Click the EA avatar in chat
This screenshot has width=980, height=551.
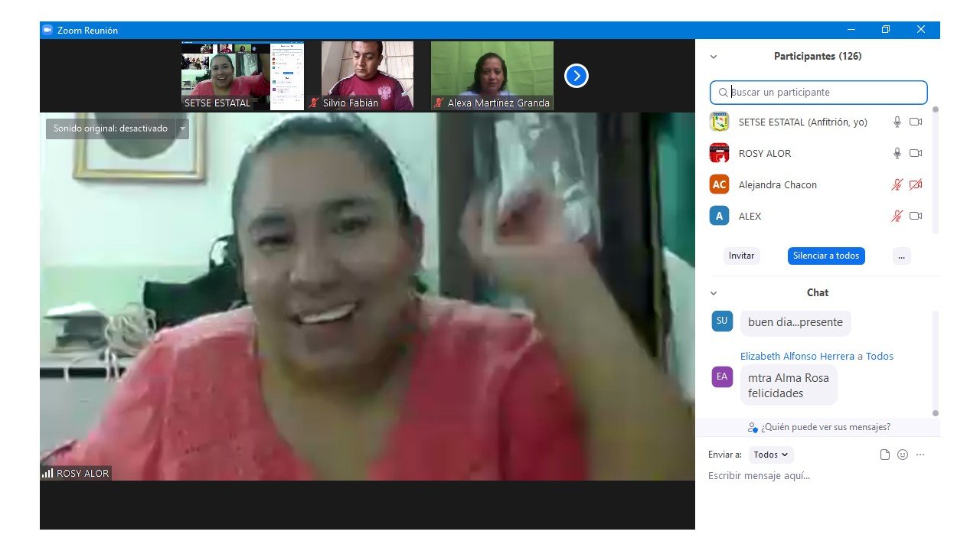[721, 377]
